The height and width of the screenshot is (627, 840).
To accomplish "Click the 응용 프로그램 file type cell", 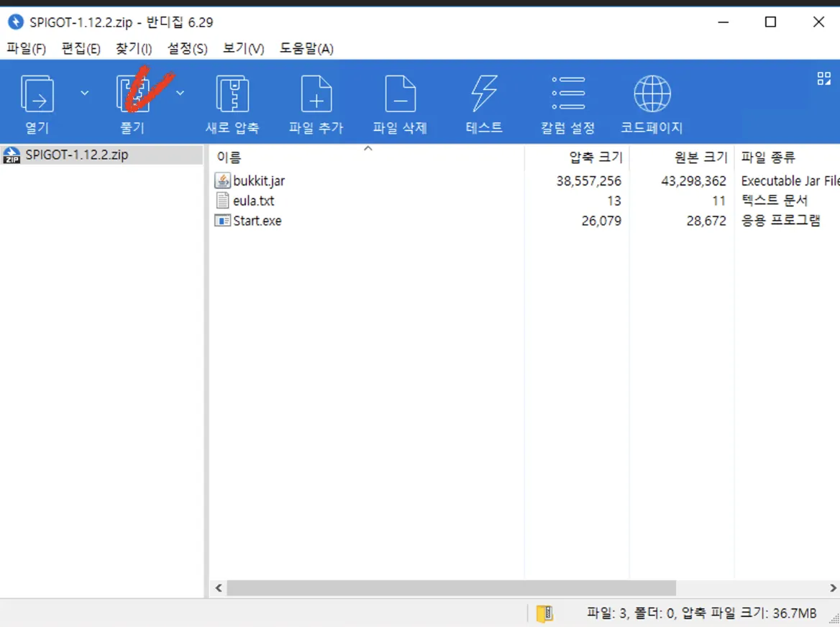I will 780,221.
